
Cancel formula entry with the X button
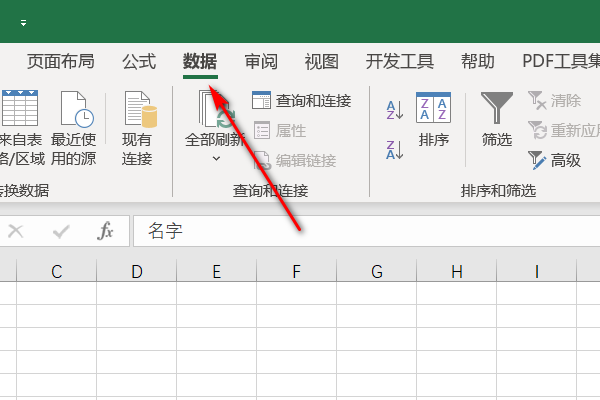(16, 231)
